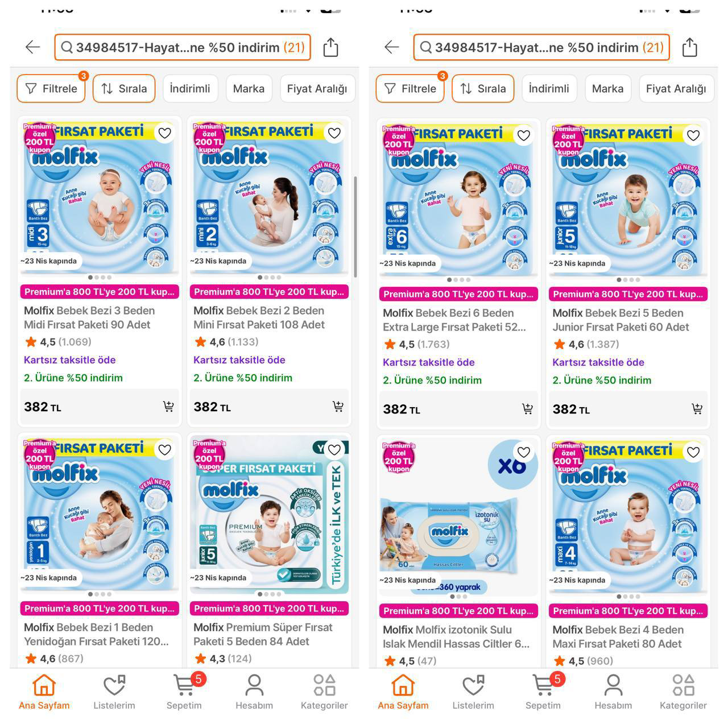
Task: Go to Hesabım in left bottom bar
Action: click(254, 692)
